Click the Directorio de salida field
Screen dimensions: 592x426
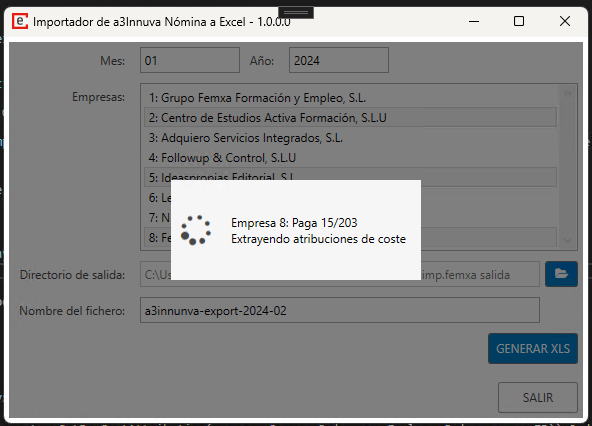tap(339, 274)
